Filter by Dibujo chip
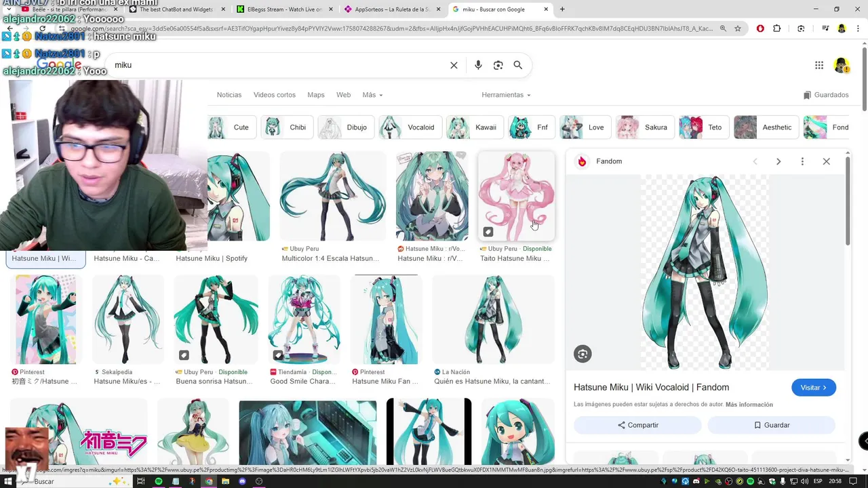This screenshot has width=868, height=488. 347,127
